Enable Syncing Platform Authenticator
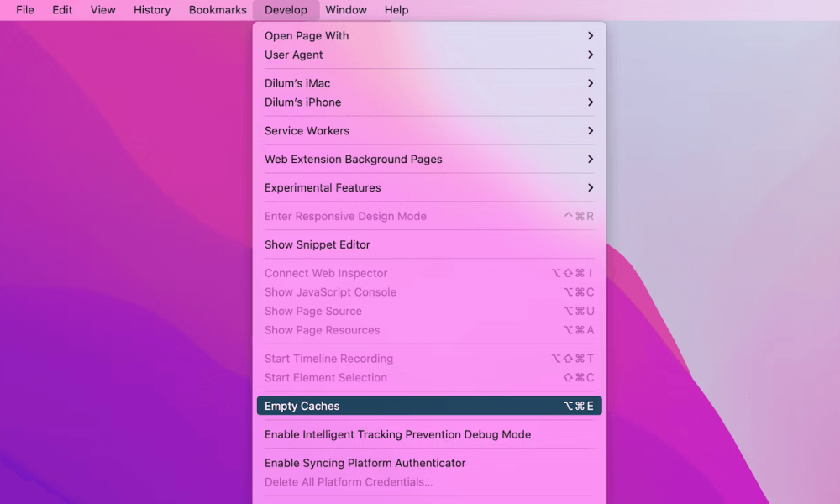The image size is (840, 504). (x=429, y=463)
